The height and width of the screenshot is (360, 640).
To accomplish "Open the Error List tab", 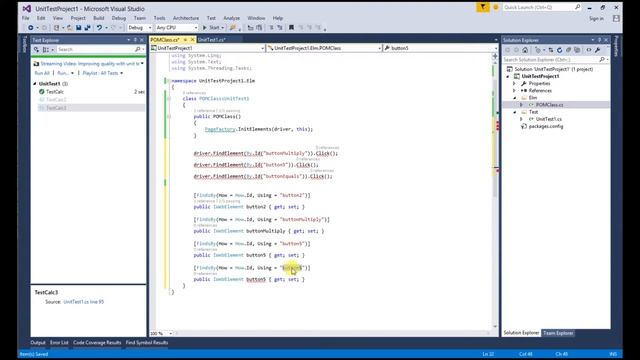I will [x=59, y=342].
